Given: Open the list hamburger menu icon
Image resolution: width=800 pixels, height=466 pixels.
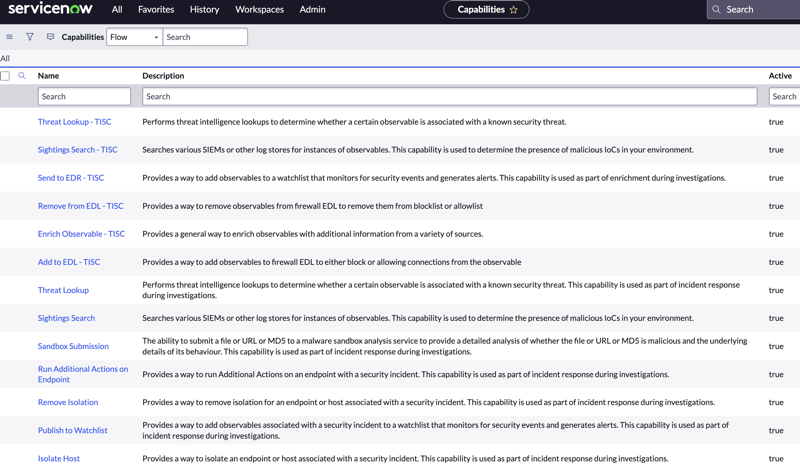Looking at the screenshot, I should coord(9,37).
